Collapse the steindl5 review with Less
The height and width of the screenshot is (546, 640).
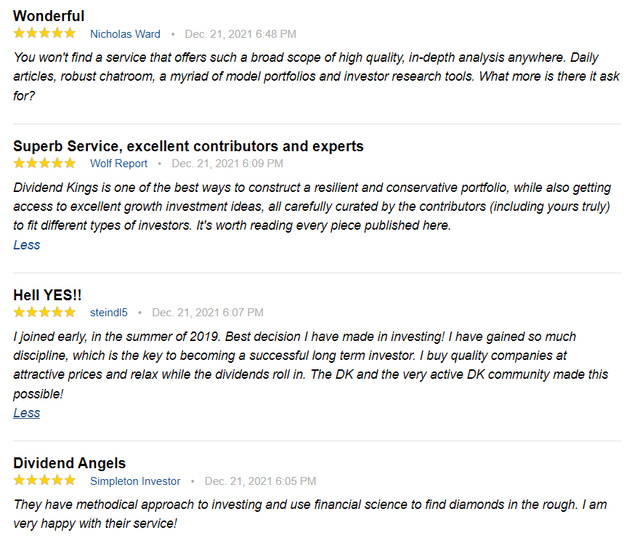coord(27,413)
